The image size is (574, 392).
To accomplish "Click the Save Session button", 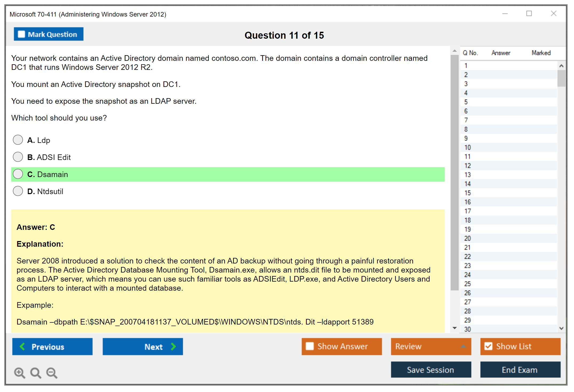I will click(x=431, y=370).
